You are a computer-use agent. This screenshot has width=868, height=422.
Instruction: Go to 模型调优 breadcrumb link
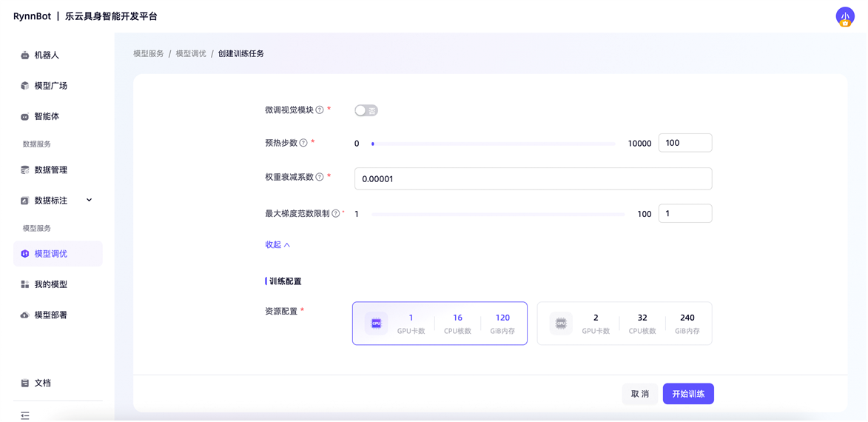191,54
